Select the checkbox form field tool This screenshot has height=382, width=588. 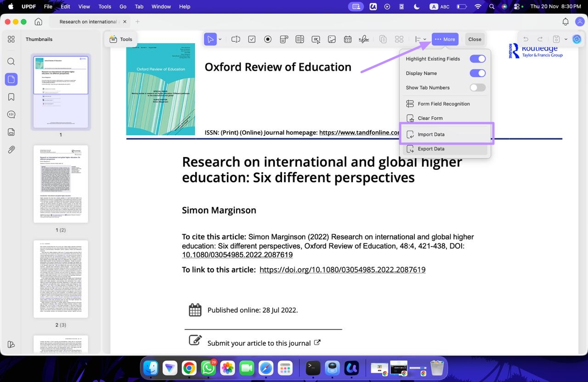[x=252, y=39]
